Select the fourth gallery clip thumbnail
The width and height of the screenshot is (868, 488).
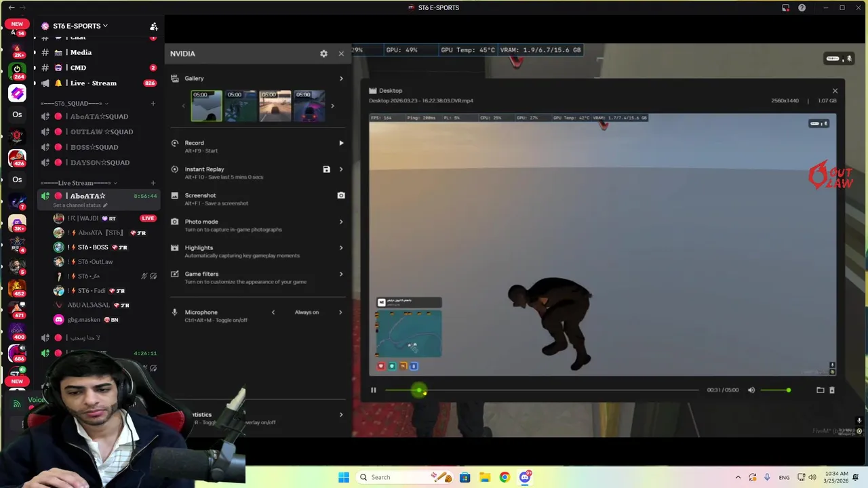pyautogui.click(x=309, y=106)
